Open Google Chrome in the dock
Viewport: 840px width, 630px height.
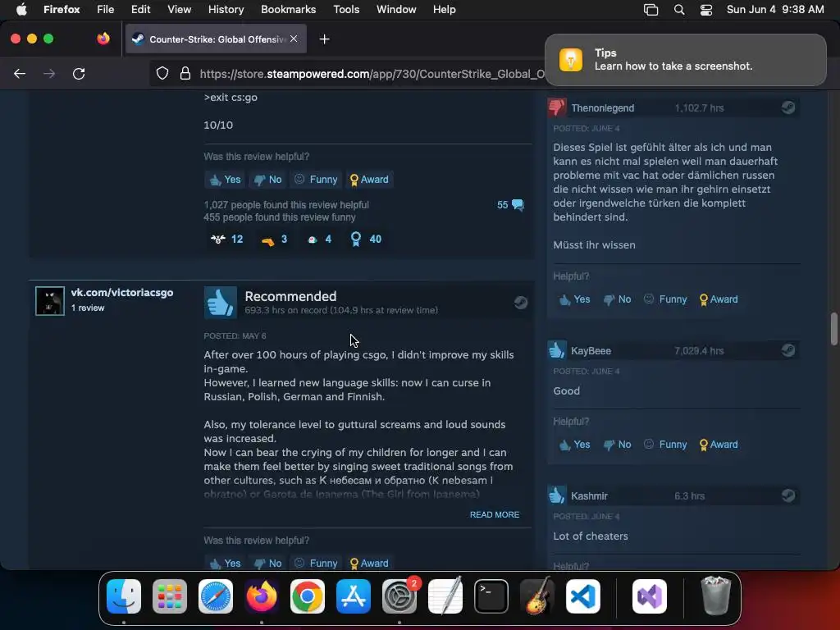(x=308, y=596)
